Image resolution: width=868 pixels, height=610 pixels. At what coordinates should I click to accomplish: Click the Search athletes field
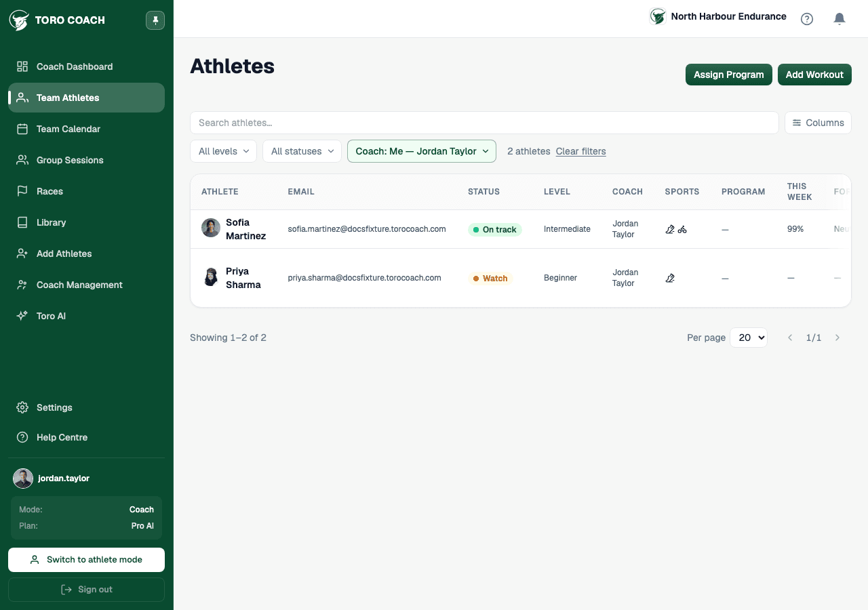(484, 123)
